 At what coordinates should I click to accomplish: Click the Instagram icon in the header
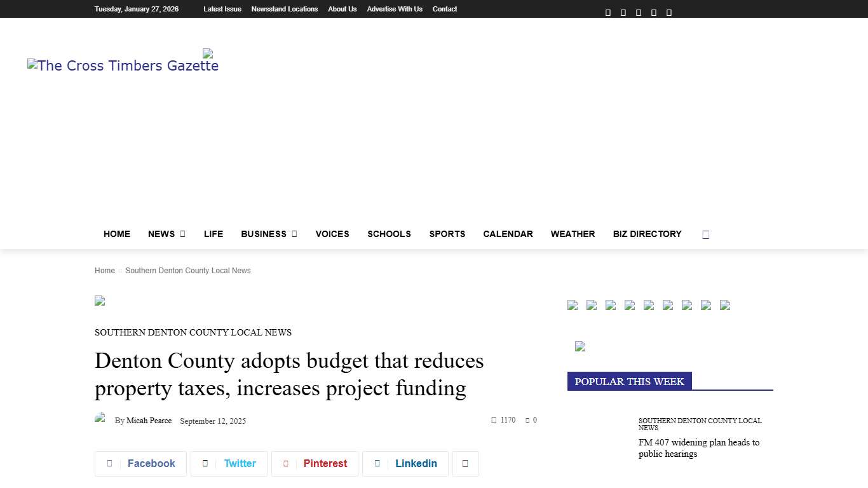pyautogui.click(x=623, y=11)
